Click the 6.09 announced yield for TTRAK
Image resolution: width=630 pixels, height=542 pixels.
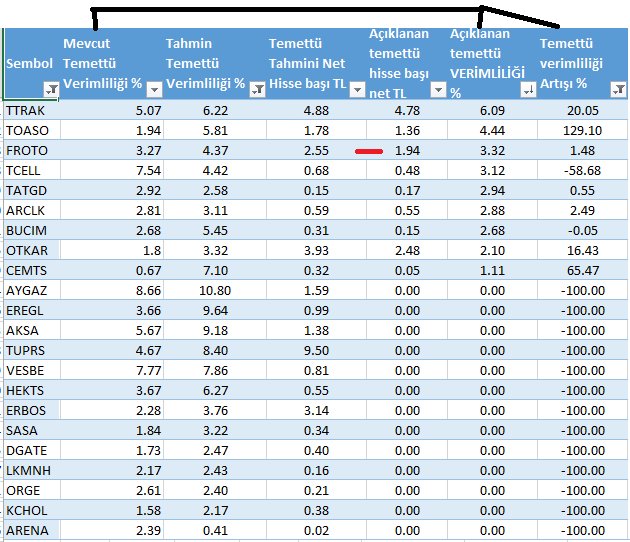[x=492, y=110]
